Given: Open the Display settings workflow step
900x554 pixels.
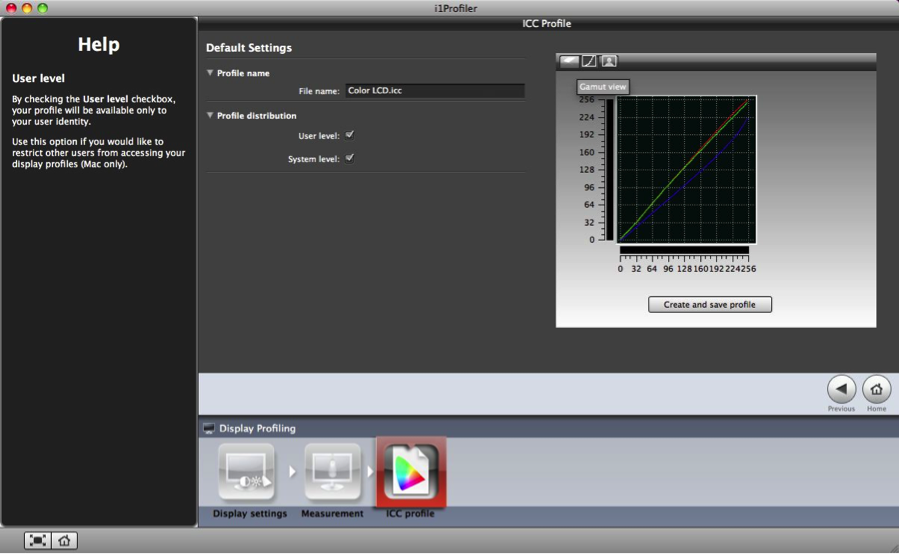Looking at the screenshot, I should tap(248, 473).
